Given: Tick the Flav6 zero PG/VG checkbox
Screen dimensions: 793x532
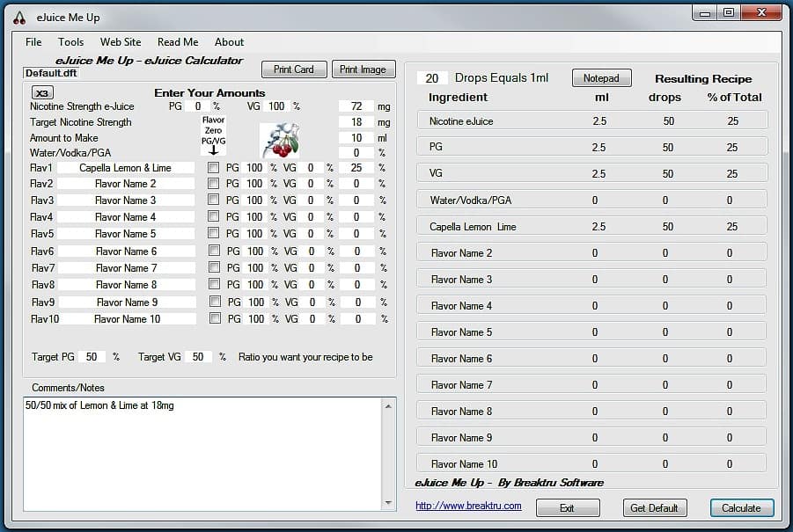Looking at the screenshot, I should 215,251.
